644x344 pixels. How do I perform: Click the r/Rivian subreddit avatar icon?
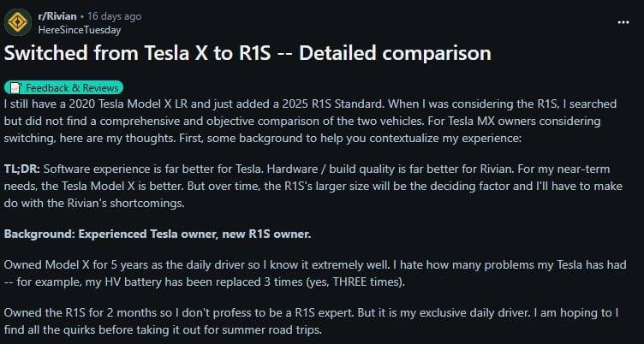coord(17,21)
